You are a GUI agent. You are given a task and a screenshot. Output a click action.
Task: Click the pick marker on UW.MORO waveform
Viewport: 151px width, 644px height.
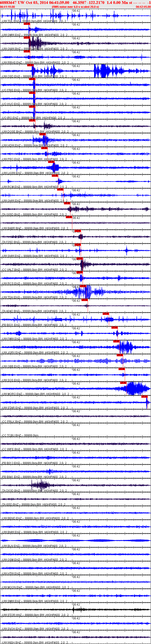[x=123, y=383]
